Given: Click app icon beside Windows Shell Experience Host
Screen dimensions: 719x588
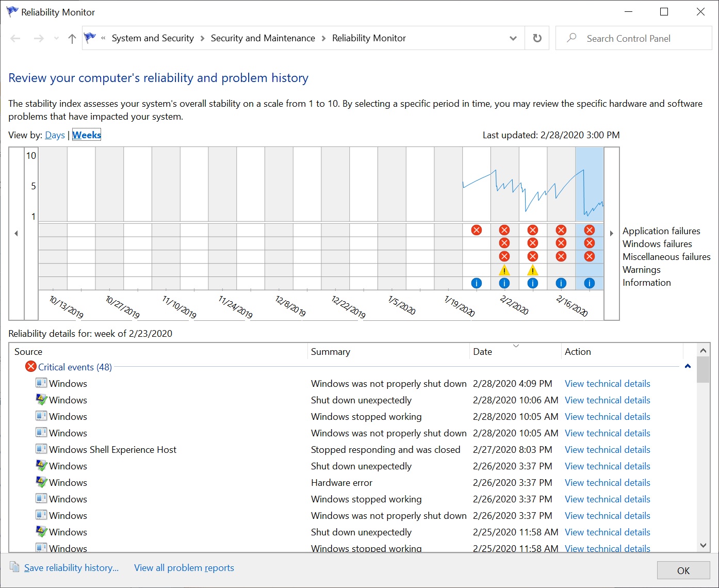Looking at the screenshot, I should click(41, 449).
